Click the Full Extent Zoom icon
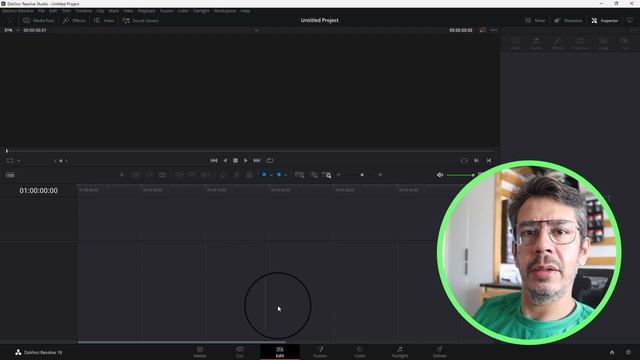Image resolution: width=640 pixels, height=360 pixels. (299, 175)
